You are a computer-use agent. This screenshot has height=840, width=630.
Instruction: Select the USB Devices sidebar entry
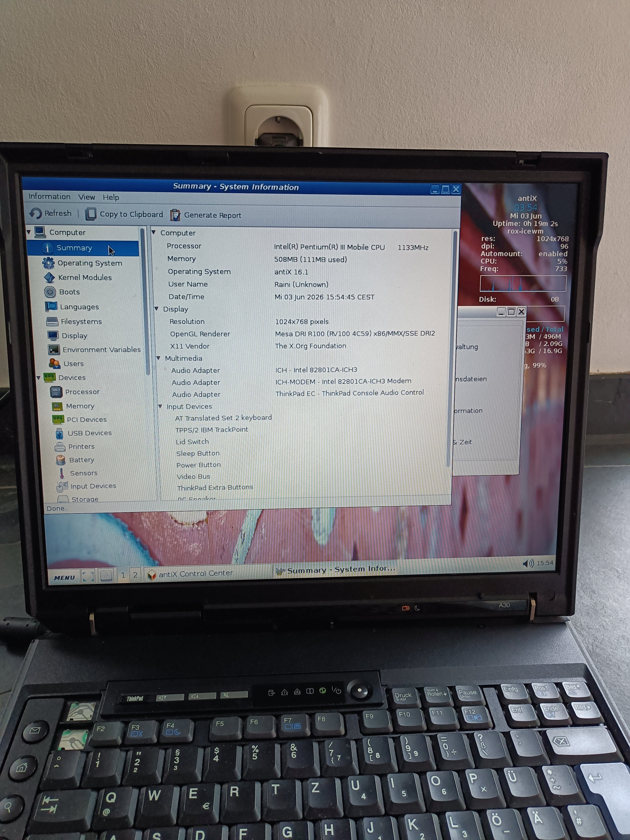click(84, 433)
